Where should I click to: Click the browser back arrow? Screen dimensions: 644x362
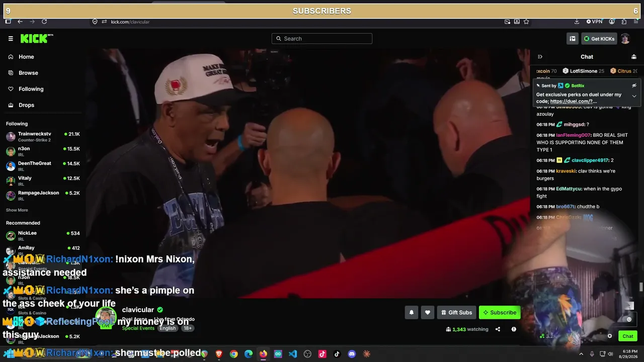20,22
